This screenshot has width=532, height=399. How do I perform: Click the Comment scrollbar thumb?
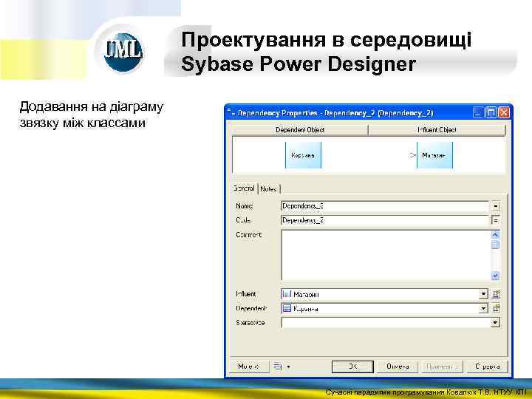pos(495,245)
